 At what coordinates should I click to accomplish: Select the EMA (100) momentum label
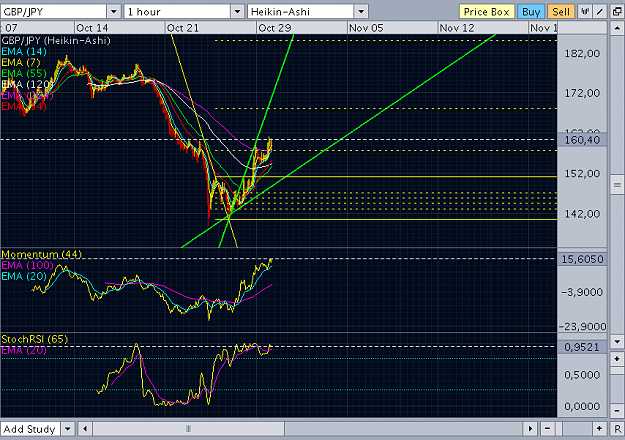tap(27, 265)
